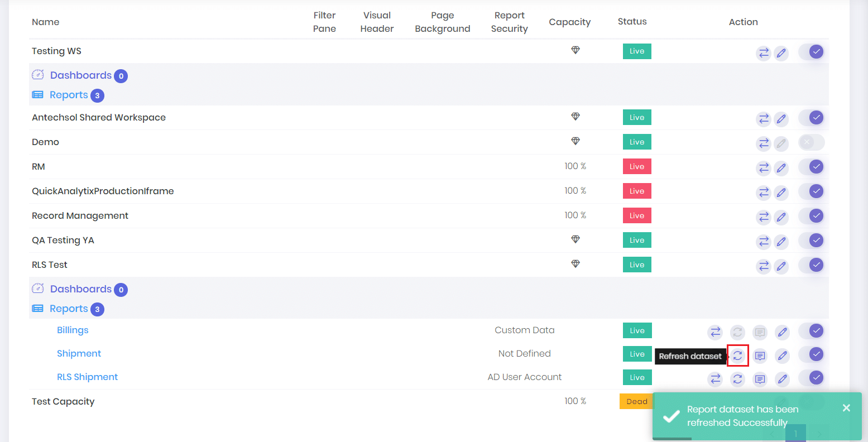Expand Reports 3 under Testing WS
868x442 pixels.
68,95
